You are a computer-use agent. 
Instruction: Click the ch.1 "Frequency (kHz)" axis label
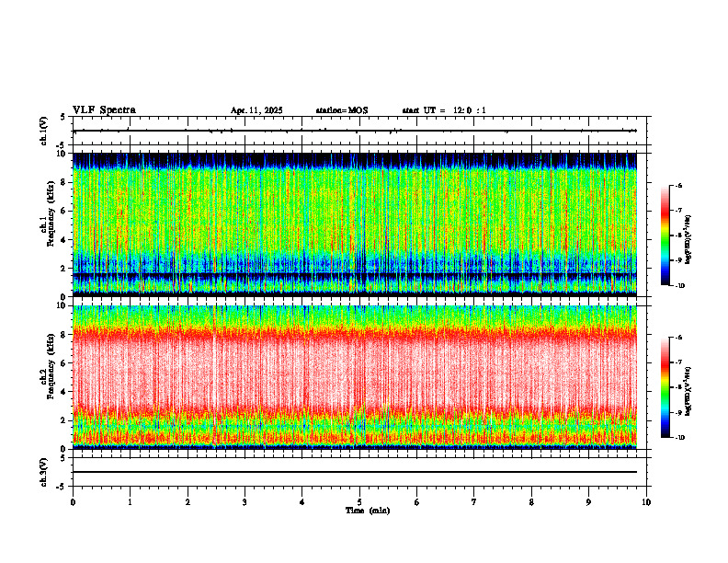[51, 213]
